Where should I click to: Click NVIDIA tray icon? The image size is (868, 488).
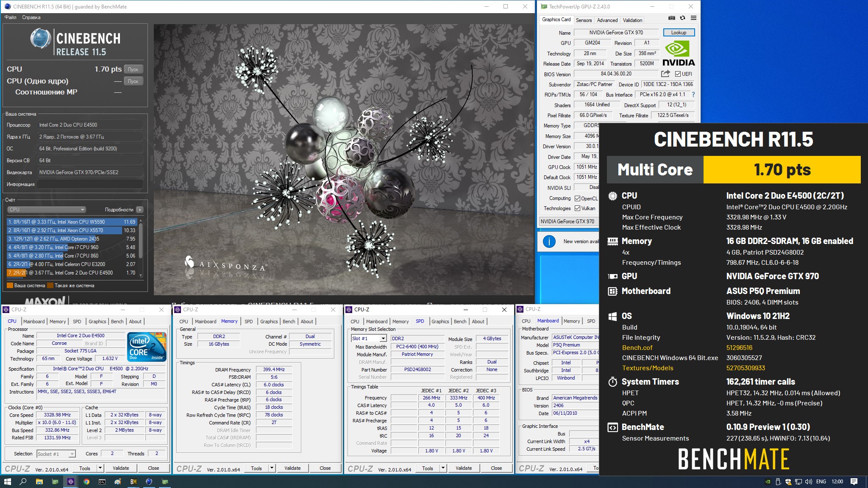[x=768, y=482]
